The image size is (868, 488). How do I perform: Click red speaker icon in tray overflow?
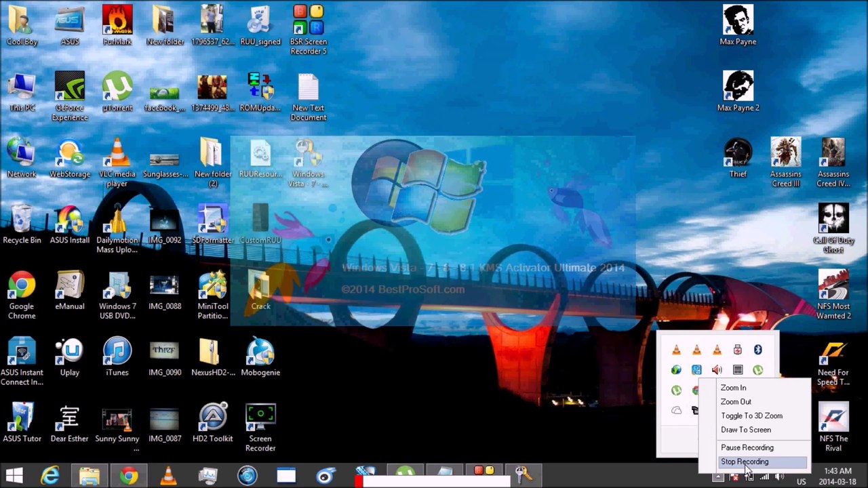coord(717,370)
